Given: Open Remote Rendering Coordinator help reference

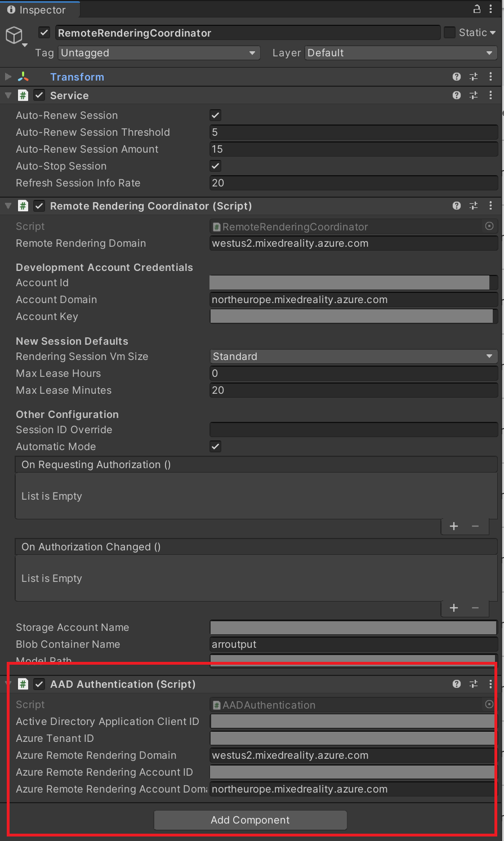Looking at the screenshot, I should (457, 206).
